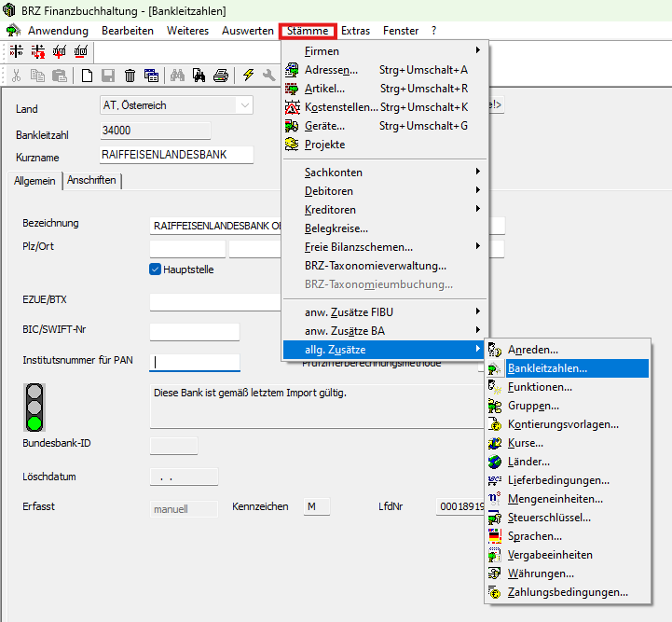The width and height of the screenshot is (672, 622).
Task: Click the scissors cut icon
Action: [x=16, y=76]
